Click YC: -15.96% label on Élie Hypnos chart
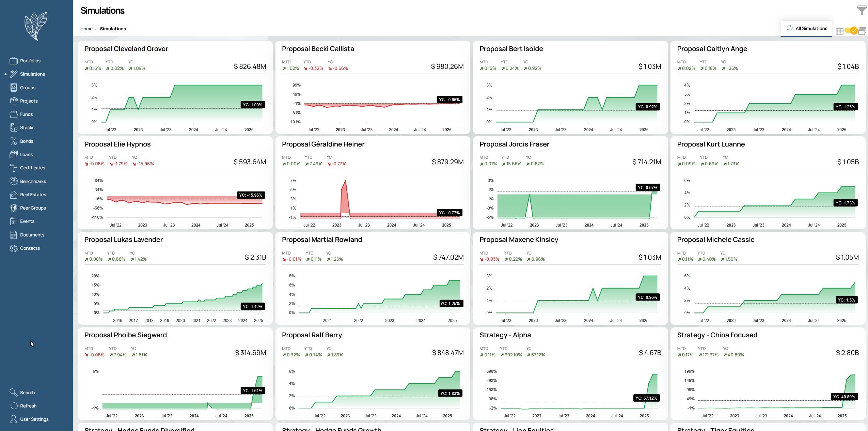 [251, 195]
